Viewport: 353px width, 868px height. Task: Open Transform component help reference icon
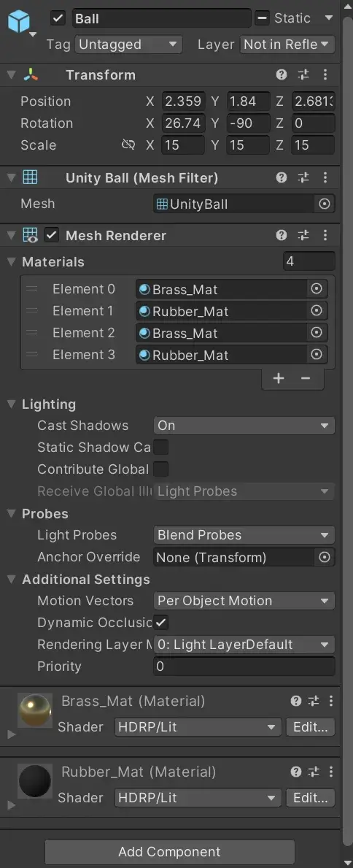pos(282,74)
